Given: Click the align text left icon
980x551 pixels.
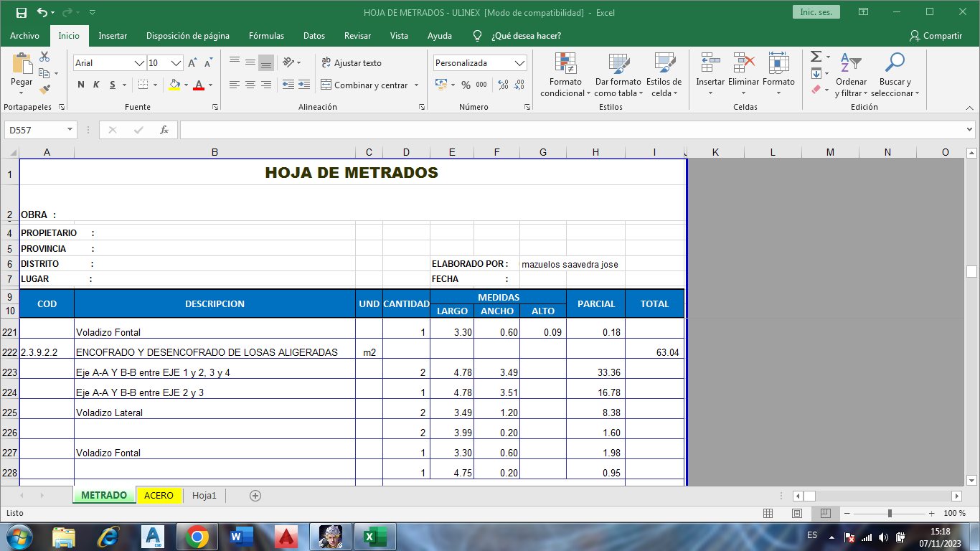Looking at the screenshot, I should pyautogui.click(x=235, y=85).
